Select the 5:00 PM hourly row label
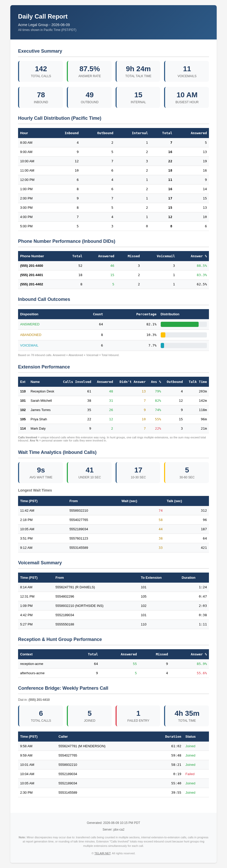Image resolution: width=227 pixels, height=868 pixels. (26, 226)
